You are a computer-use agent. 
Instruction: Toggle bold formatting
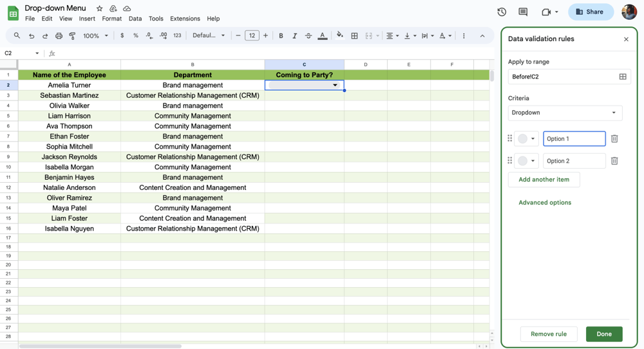click(x=281, y=35)
